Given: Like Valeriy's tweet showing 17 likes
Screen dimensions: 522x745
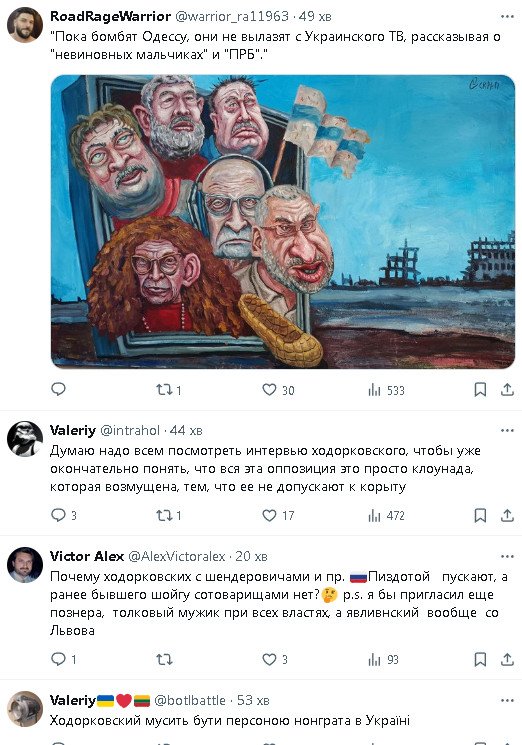Looking at the screenshot, I should pos(278,516).
